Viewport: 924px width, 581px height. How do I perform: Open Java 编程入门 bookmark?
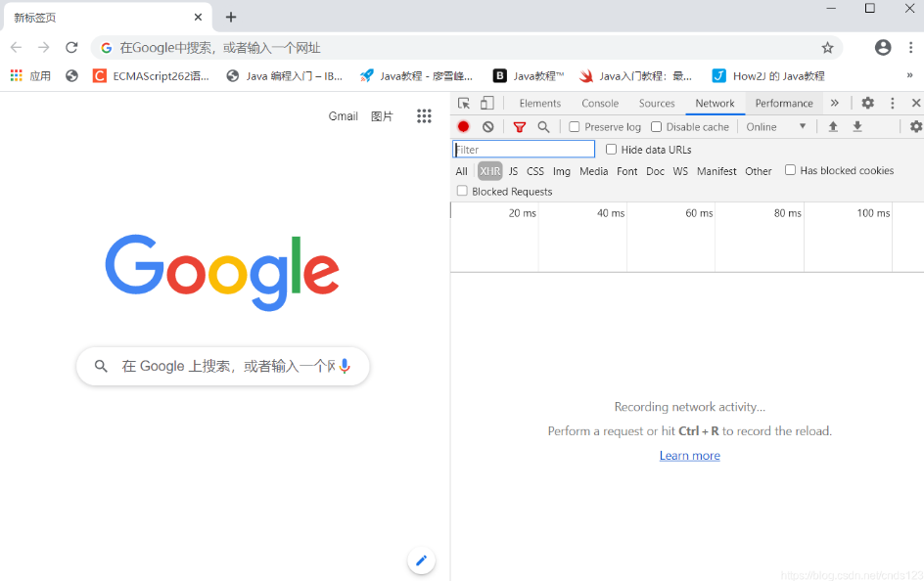click(x=285, y=75)
